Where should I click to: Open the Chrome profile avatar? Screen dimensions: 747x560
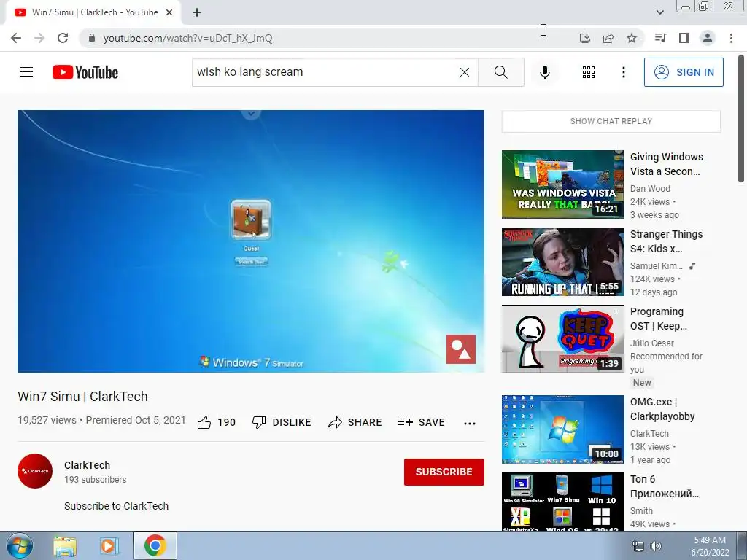point(708,38)
